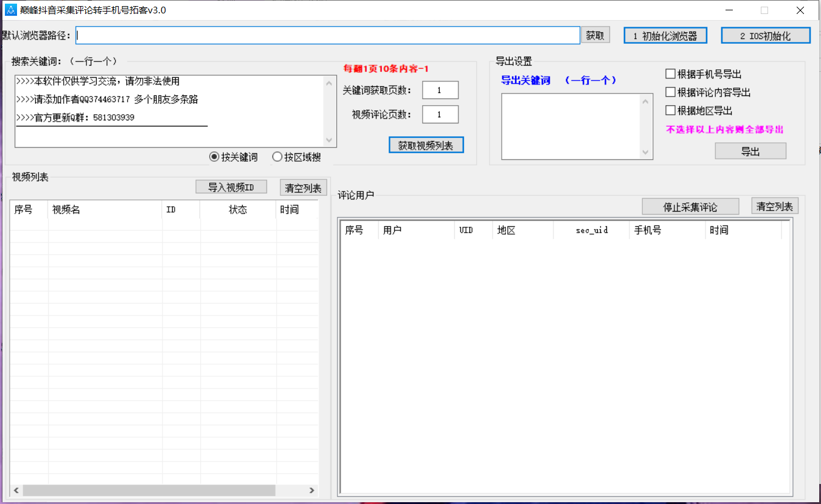Click the 手机号 column header
Viewport: 821px width, 504px height.
click(x=668, y=230)
